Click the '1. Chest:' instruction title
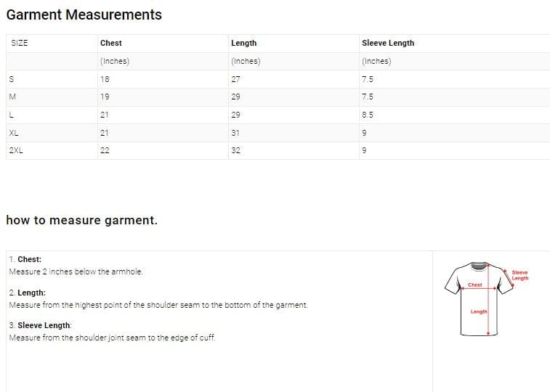This screenshot has height=392, width=550. [x=25, y=259]
